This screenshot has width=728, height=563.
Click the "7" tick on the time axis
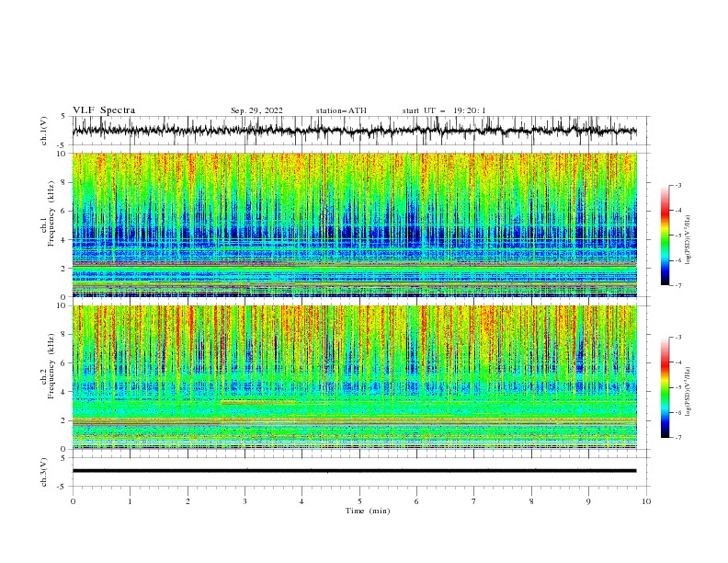(474, 501)
